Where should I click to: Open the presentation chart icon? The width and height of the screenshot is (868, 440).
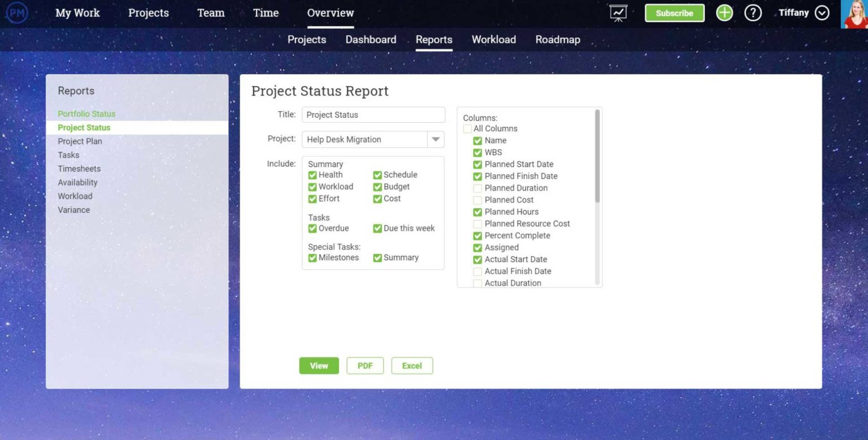618,13
